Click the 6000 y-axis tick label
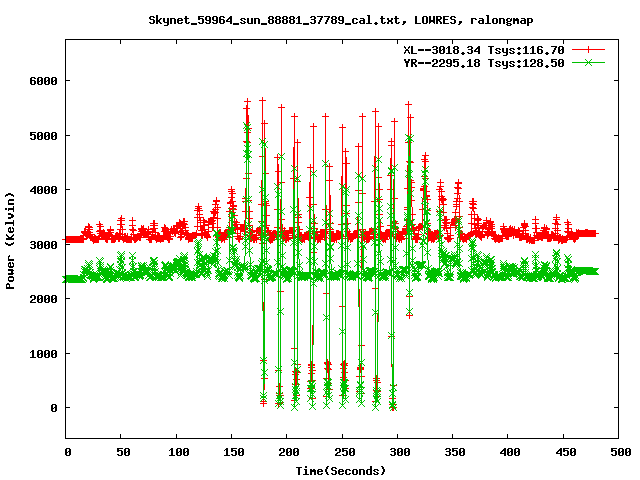Screen dimensions: 640x480 coord(43,81)
